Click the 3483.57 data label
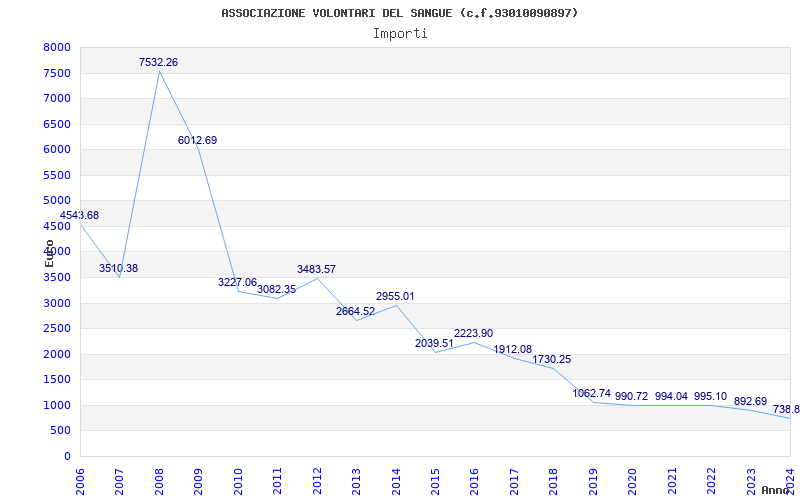The width and height of the screenshot is (800, 500). pos(316,269)
